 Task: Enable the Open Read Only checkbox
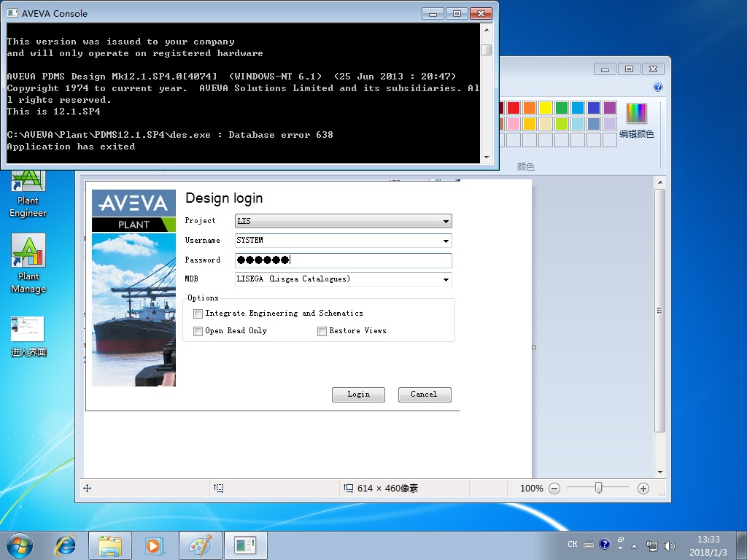198,331
